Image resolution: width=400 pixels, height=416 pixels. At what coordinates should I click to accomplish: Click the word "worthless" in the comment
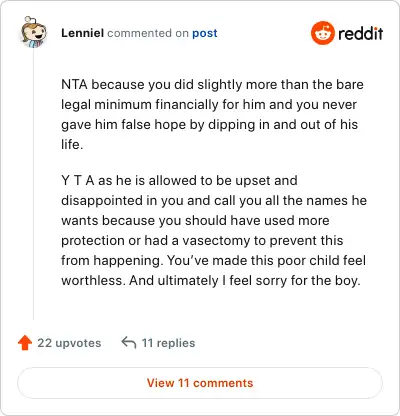click(93, 280)
